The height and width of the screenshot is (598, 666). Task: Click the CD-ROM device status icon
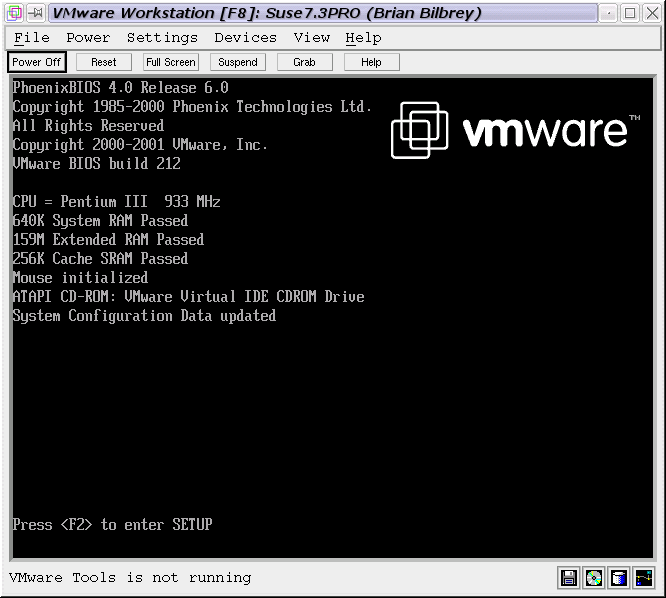(594, 578)
